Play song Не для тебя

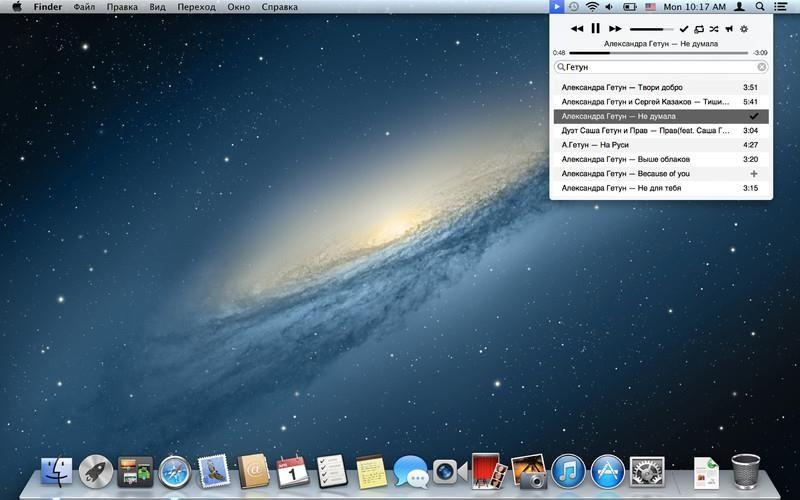tap(661, 188)
